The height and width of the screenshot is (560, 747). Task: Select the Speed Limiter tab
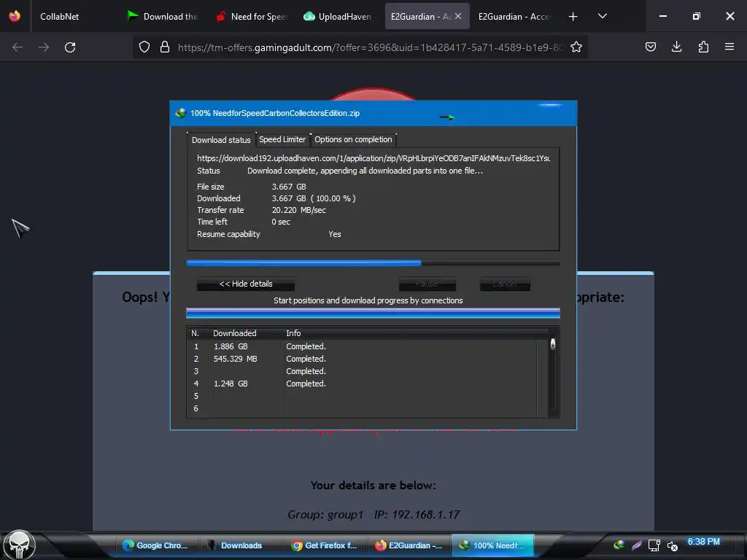click(282, 139)
